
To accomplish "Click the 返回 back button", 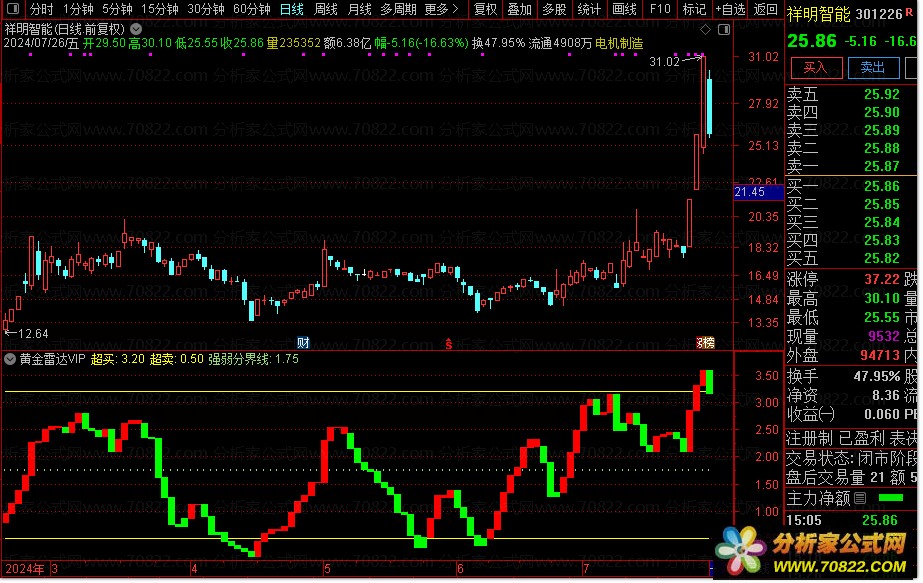I will 766,9.
